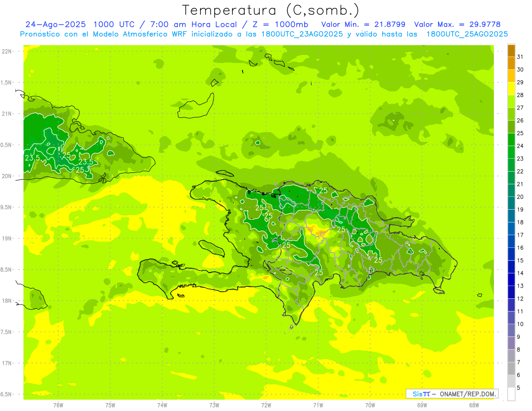Click the gray swatch between 6 and 7
532x411 pixels.
pyautogui.click(x=511, y=368)
